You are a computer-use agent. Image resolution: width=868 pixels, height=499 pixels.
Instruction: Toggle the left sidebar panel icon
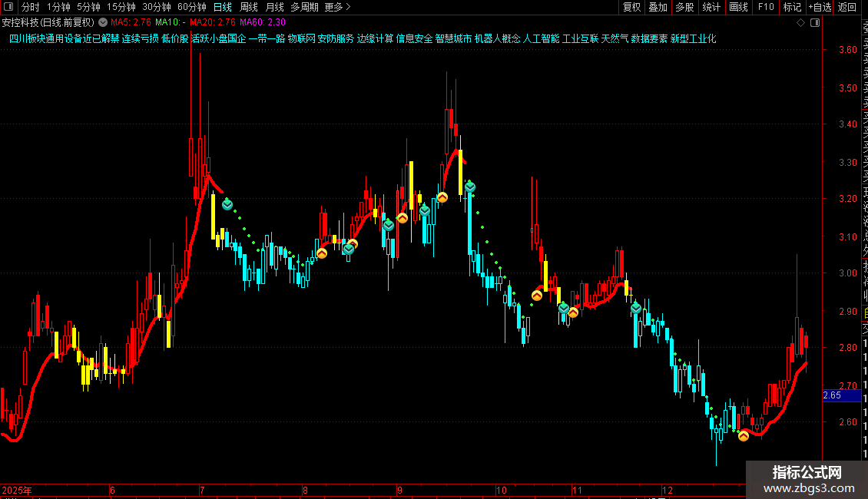tap(8, 7)
